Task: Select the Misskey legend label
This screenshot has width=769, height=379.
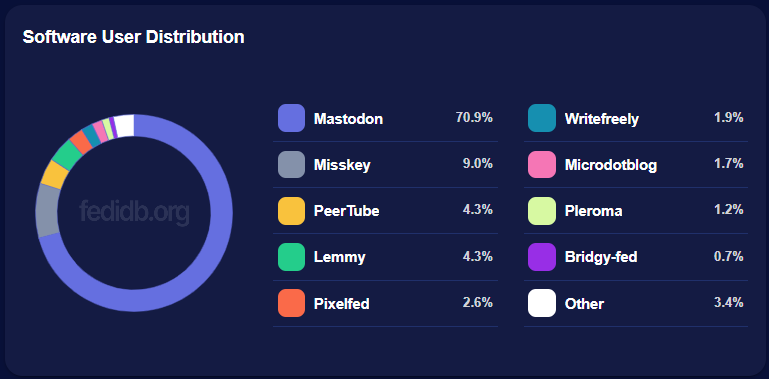Action: tap(342, 165)
